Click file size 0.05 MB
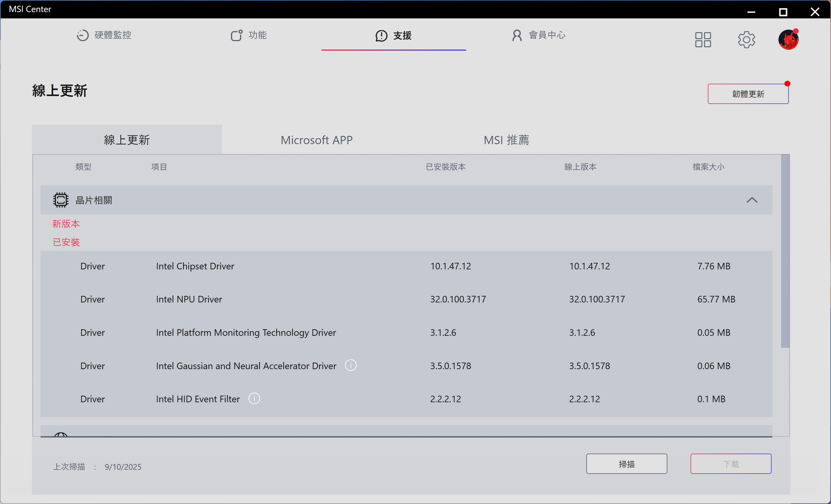 714,333
